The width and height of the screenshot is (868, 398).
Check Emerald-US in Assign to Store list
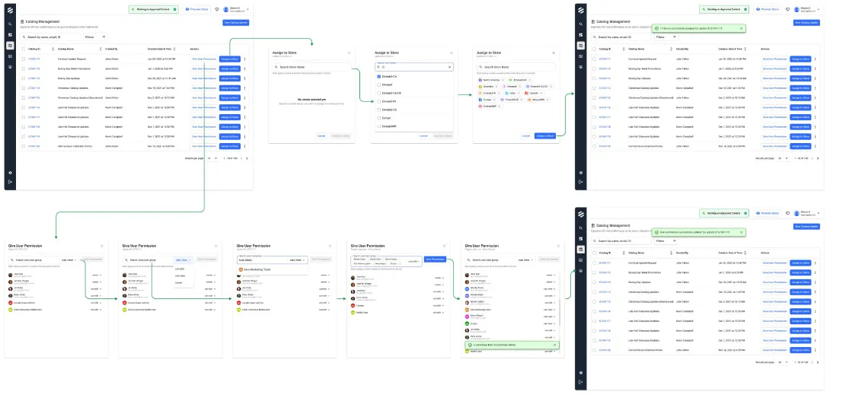(x=378, y=110)
